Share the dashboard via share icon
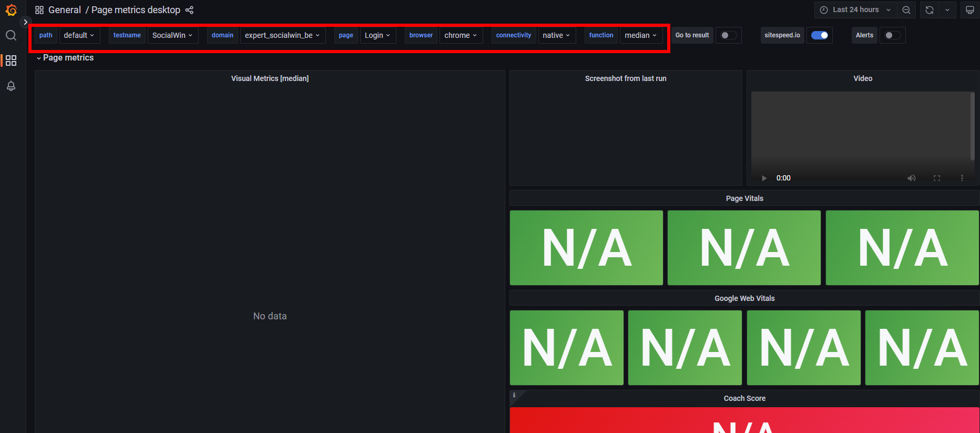Viewport: 980px width, 433px height. (x=189, y=10)
